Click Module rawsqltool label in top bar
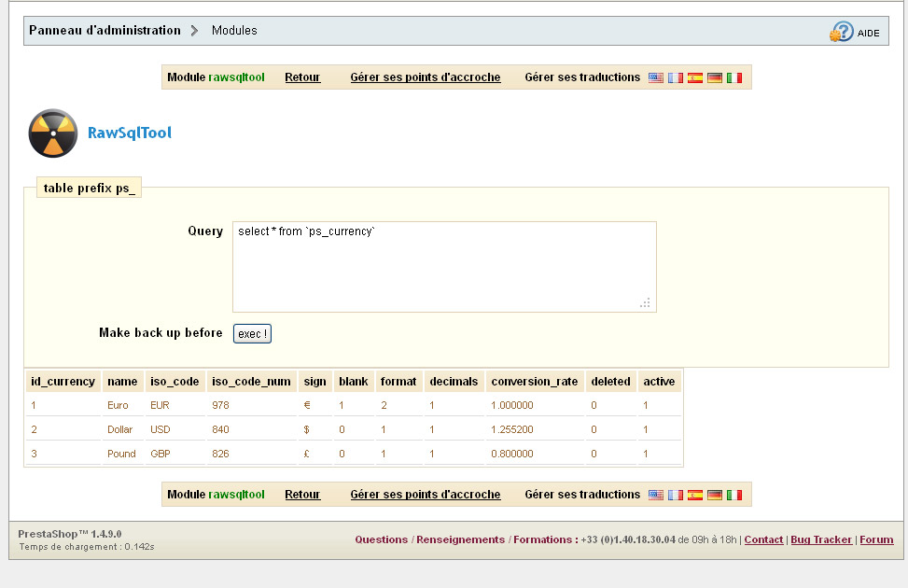The width and height of the screenshot is (908, 588). (216, 77)
